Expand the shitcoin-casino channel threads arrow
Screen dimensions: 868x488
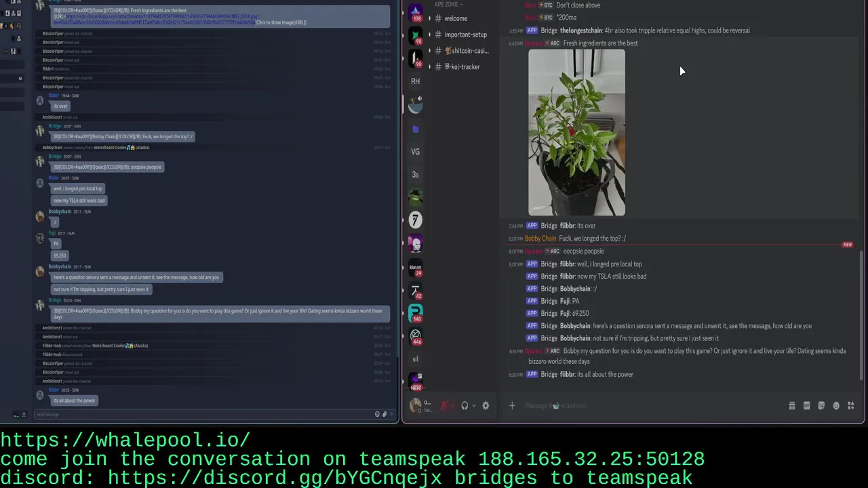pyautogui.click(x=430, y=51)
